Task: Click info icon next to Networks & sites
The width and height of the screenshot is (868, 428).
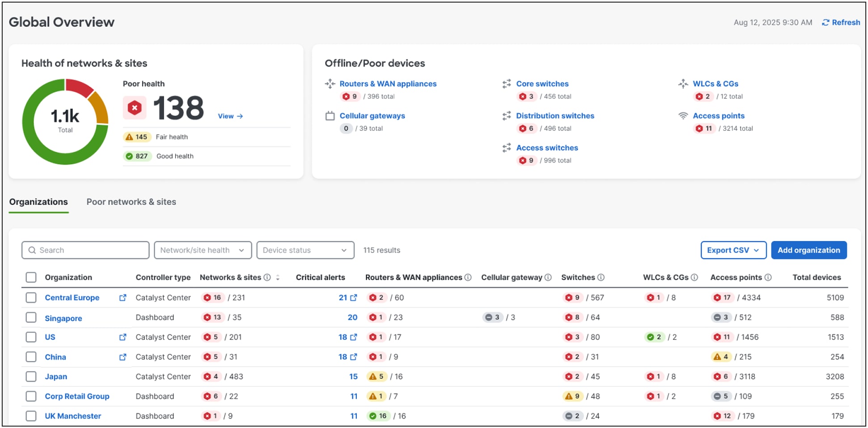Action: click(267, 277)
